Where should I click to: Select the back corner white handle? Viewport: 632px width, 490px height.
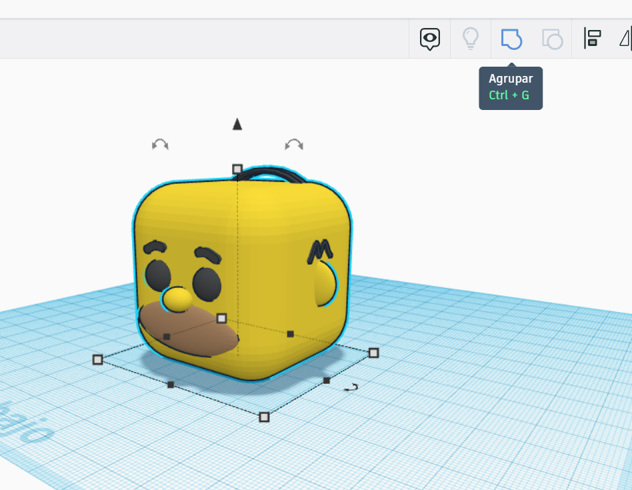coord(222,319)
